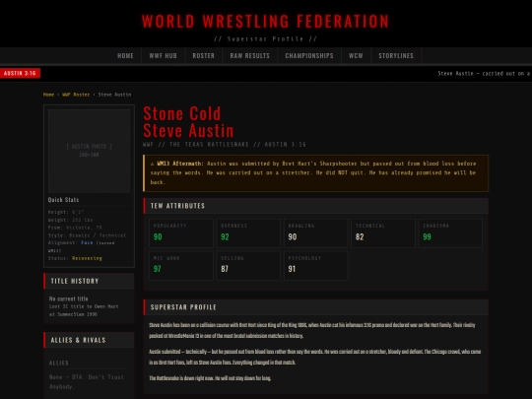Click the From: Victoria, TX stat
Screen dimensions: 532x399
(x=75, y=228)
